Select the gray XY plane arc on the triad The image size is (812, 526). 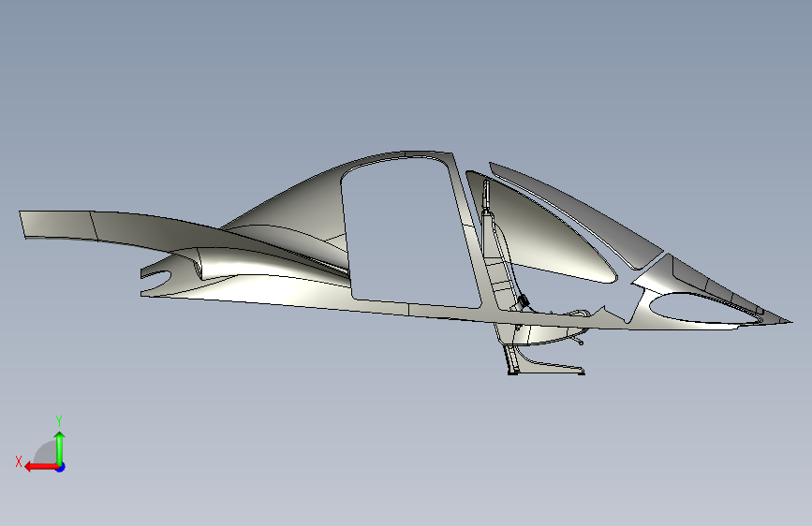(45, 453)
